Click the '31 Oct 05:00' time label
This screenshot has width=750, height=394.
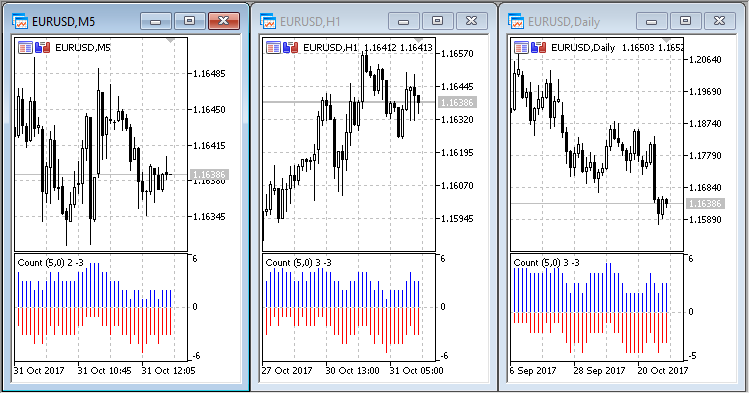tap(416, 371)
